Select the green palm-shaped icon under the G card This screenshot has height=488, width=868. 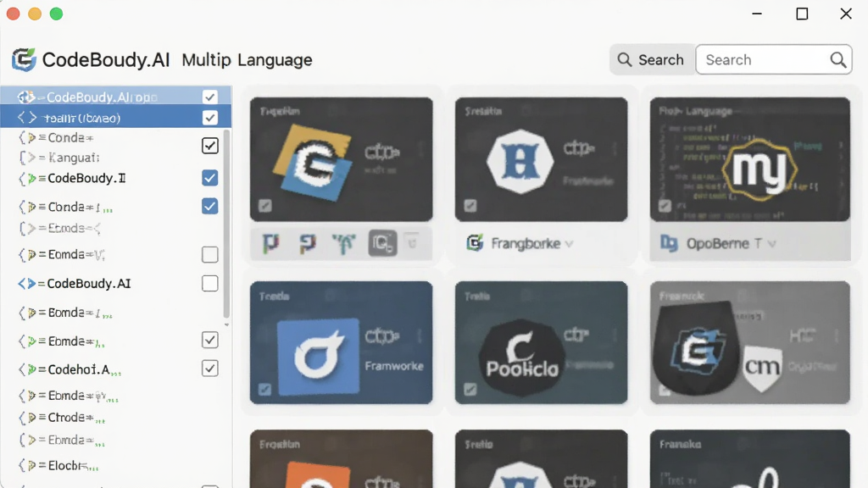click(344, 243)
